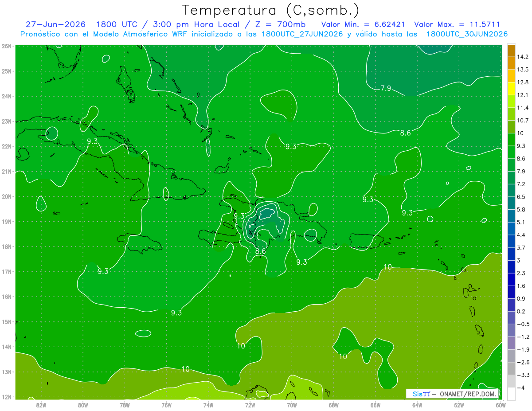Click the '11.4' color scale value

523,108
